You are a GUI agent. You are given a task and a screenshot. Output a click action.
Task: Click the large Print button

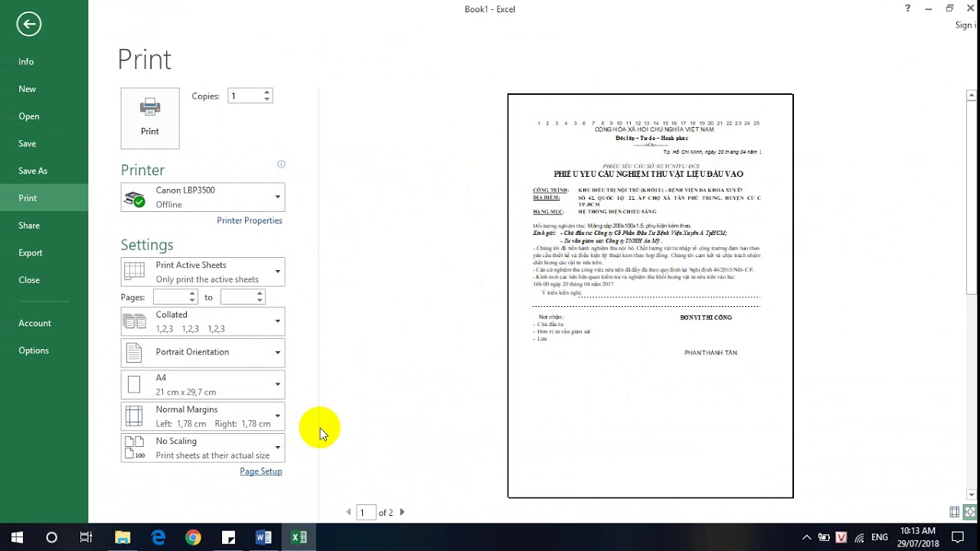(x=150, y=118)
